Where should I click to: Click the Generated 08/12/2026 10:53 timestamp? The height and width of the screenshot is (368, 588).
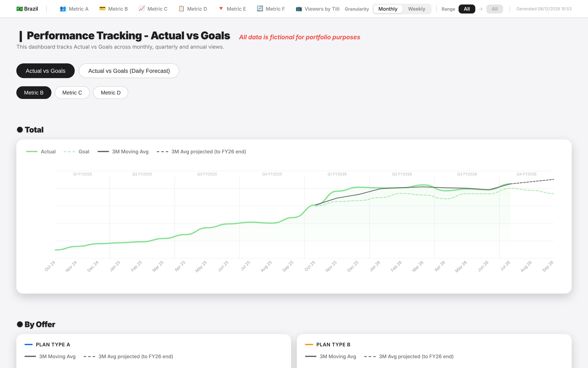[544, 9]
